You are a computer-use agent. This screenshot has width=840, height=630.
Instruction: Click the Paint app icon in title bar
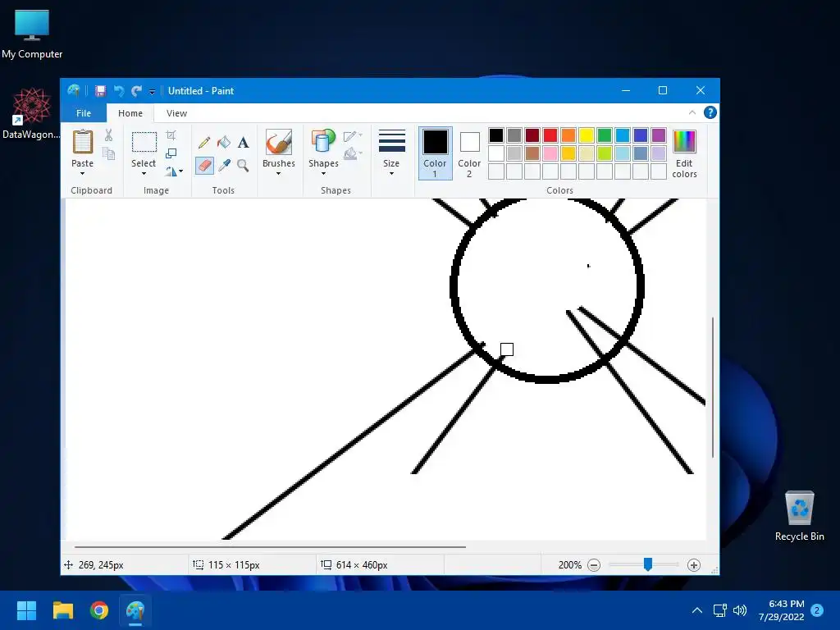pos(74,90)
